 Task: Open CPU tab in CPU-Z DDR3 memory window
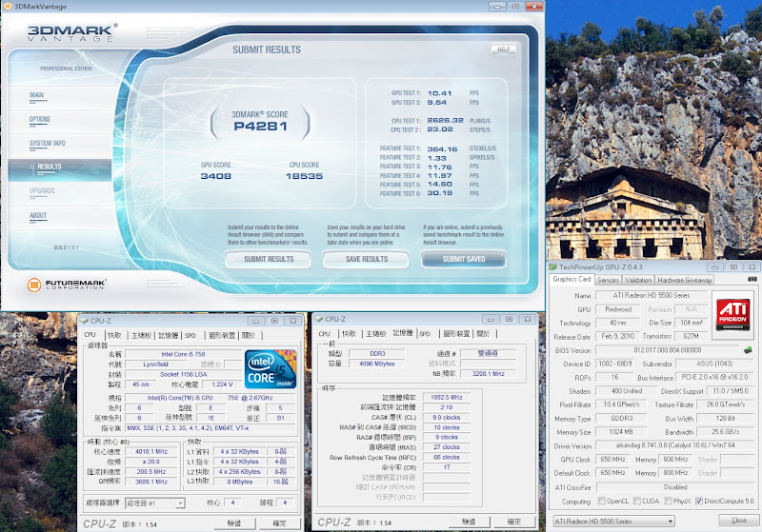(x=325, y=334)
